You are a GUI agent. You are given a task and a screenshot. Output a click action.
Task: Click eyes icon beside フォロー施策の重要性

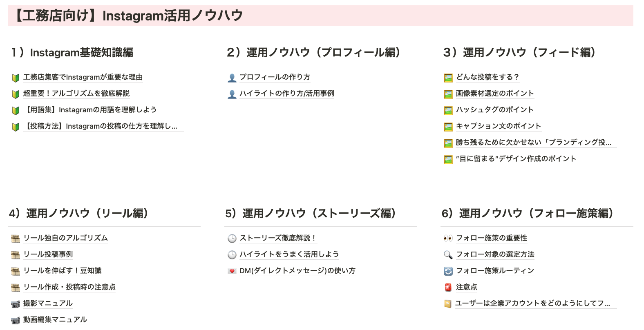(x=448, y=239)
